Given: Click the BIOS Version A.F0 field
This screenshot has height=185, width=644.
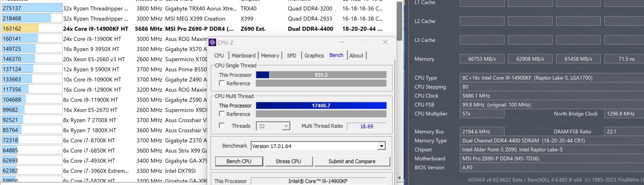Looking at the screenshot, I should (x=552, y=167).
